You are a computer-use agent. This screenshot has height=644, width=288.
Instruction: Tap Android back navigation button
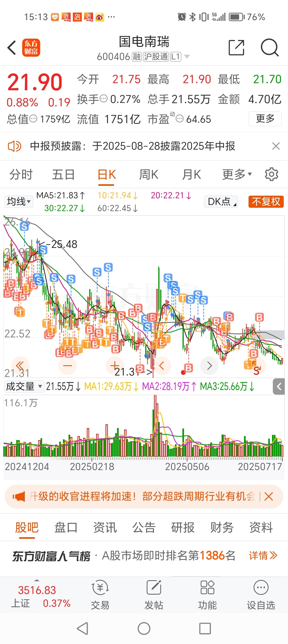click(82, 629)
